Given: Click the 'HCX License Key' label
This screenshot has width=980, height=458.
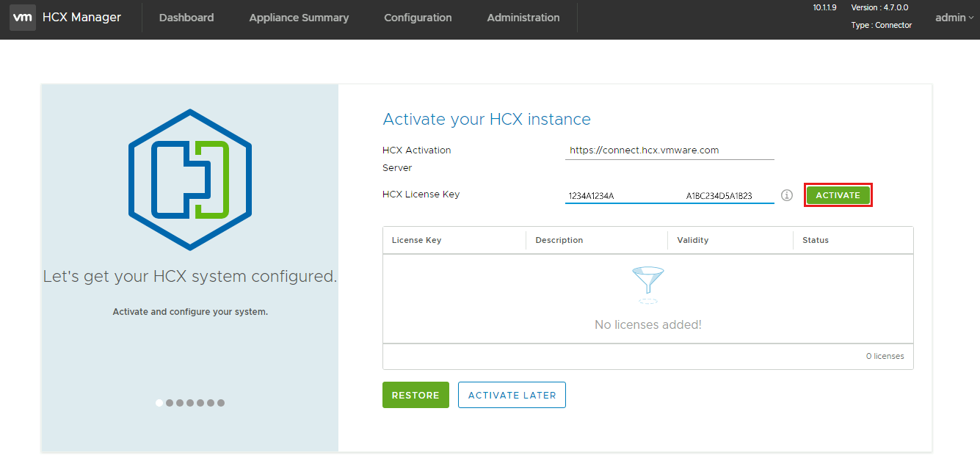Looking at the screenshot, I should pyautogui.click(x=421, y=195).
